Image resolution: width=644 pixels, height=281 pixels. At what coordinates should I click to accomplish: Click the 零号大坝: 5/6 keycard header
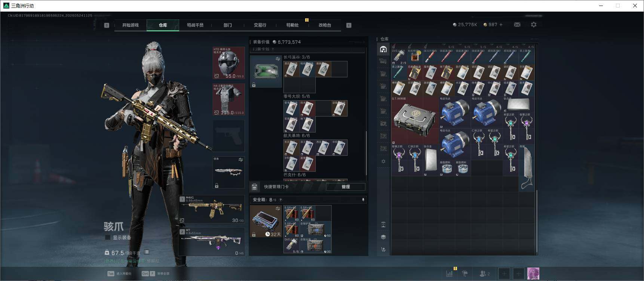pos(297,96)
